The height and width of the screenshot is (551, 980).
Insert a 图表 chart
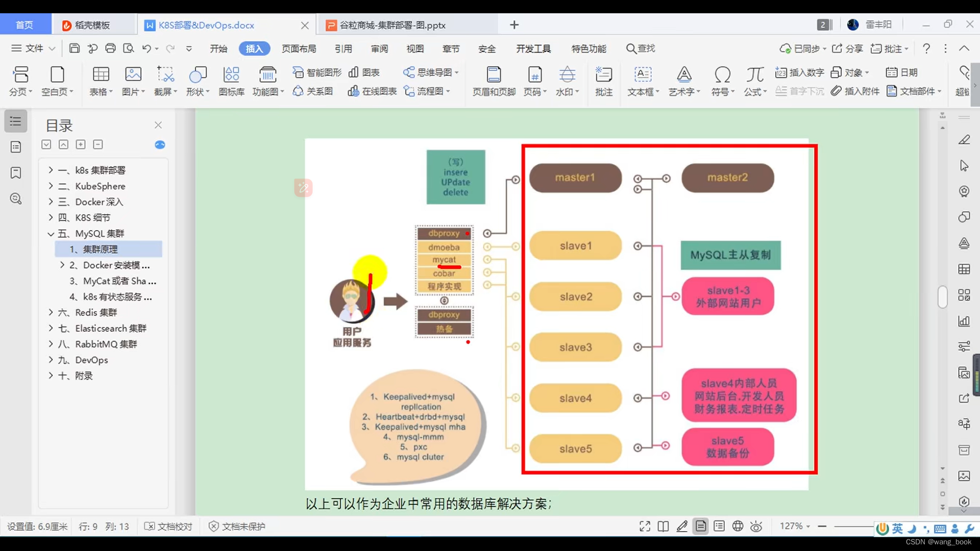click(364, 72)
